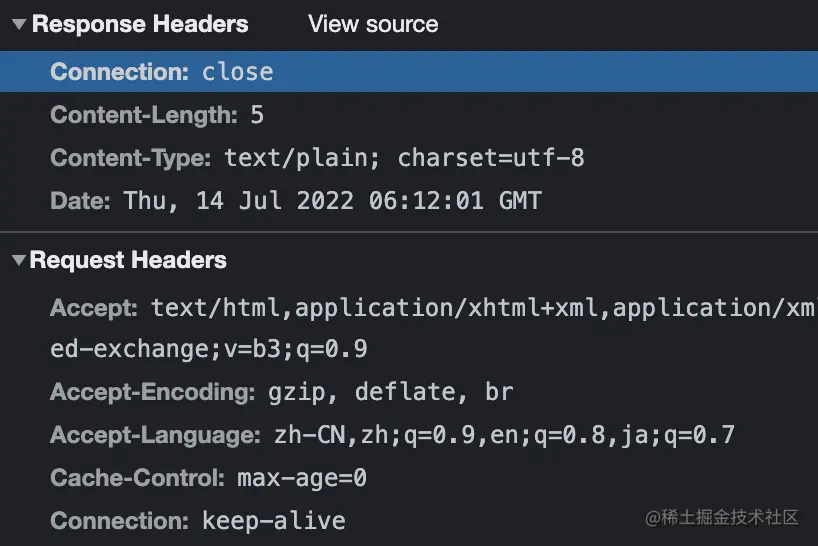Click the Date header name
Image resolution: width=818 pixels, height=546 pixels.
tap(79, 201)
